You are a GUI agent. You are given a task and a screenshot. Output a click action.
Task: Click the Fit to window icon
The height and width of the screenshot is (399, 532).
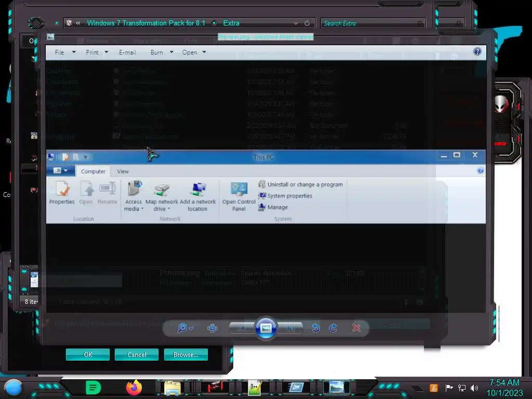pos(212,328)
